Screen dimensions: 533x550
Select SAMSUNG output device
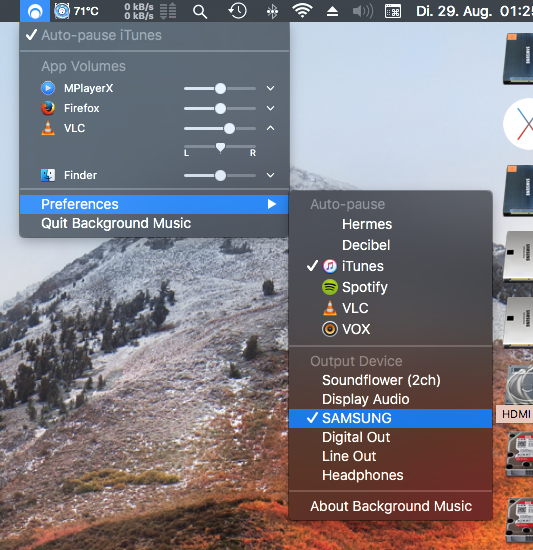coord(391,418)
